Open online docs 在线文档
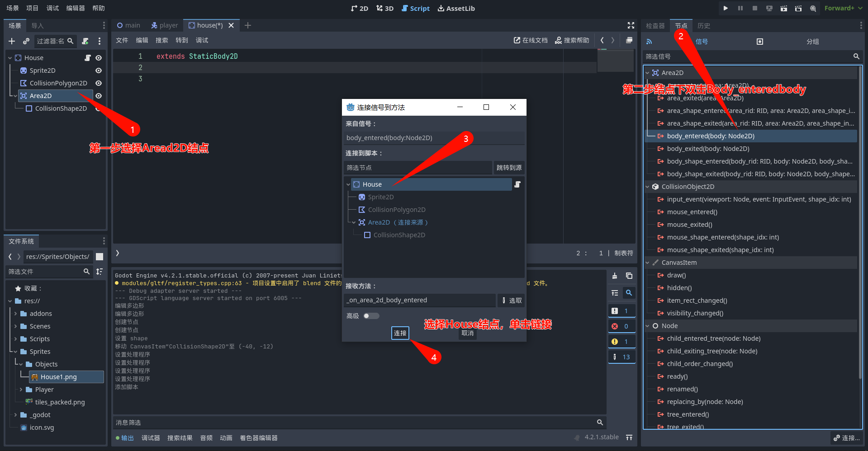Screen dimensions: 868x451 coord(531,40)
